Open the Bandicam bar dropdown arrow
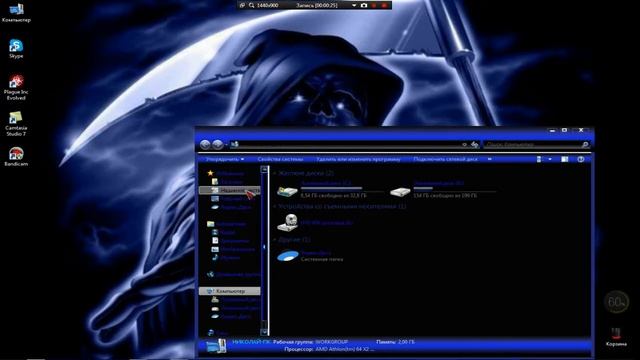640x360 pixels. pyautogui.click(x=354, y=5)
